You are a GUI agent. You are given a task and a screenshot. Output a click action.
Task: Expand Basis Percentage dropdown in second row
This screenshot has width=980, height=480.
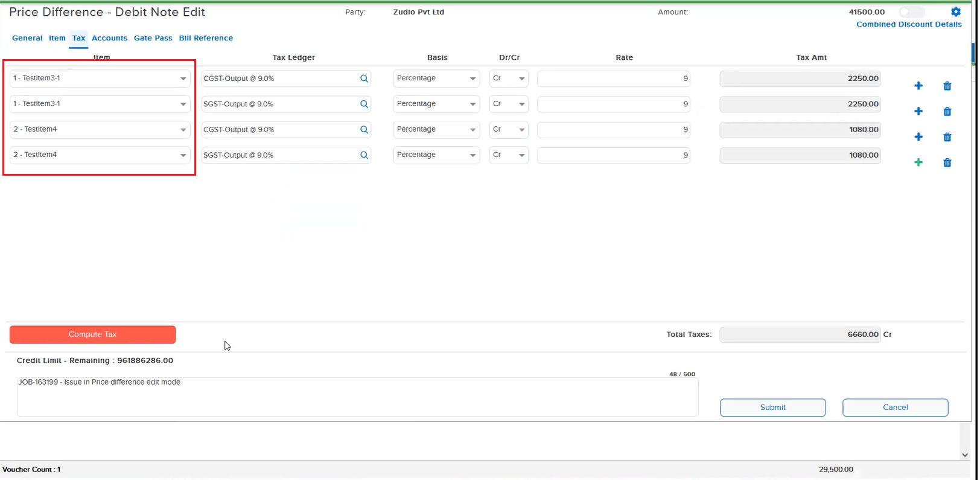pos(436,104)
